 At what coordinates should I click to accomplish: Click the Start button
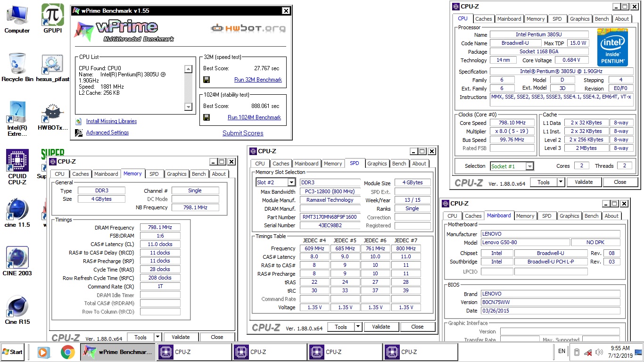click(13, 352)
